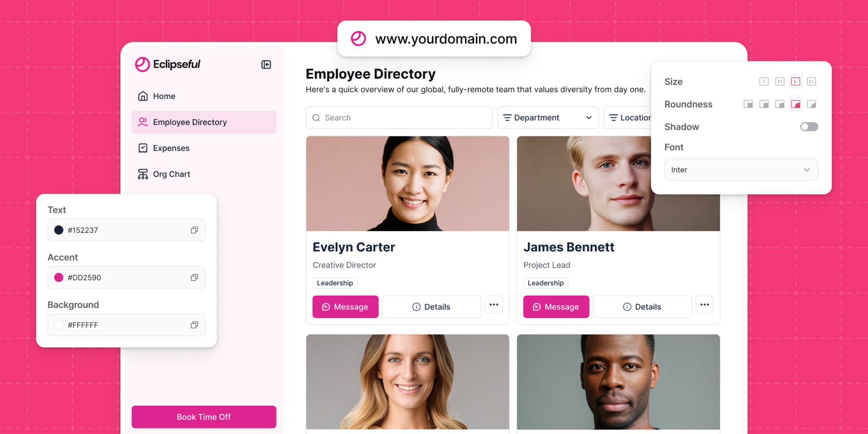This screenshot has height=434, width=868.
Task: Open the Location filter dropdown
Action: coord(628,118)
